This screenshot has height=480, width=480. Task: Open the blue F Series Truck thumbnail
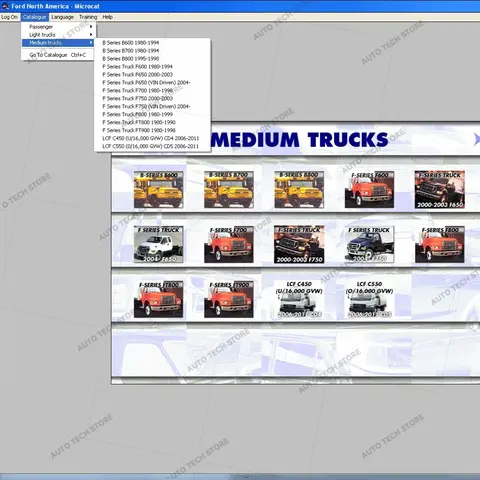[x=369, y=244]
